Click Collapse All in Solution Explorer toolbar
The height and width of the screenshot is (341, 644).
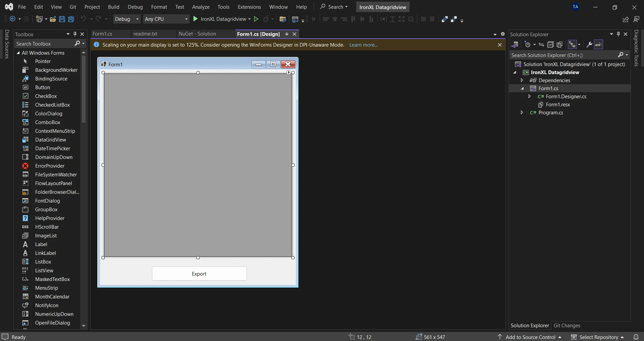click(x=550, y=45)
